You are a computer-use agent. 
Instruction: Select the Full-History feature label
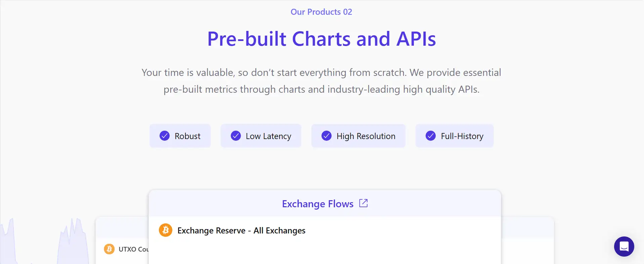coord(462,136)
